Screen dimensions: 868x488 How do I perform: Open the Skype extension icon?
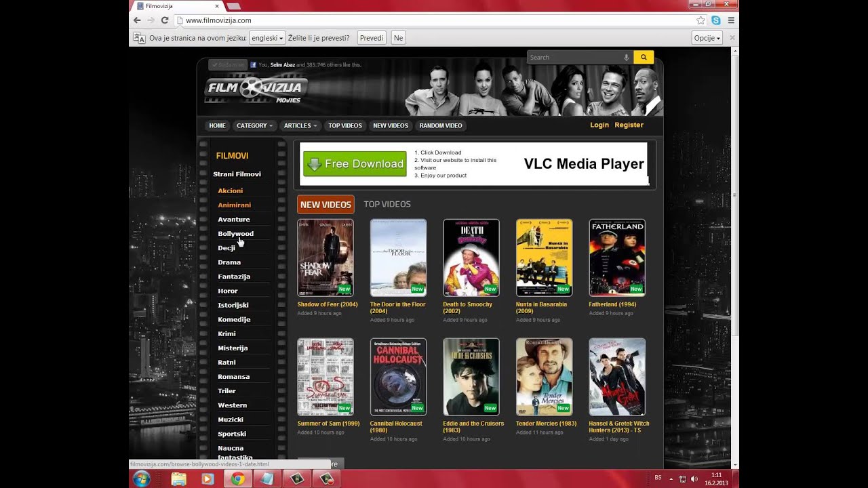(x=715, y=20)
